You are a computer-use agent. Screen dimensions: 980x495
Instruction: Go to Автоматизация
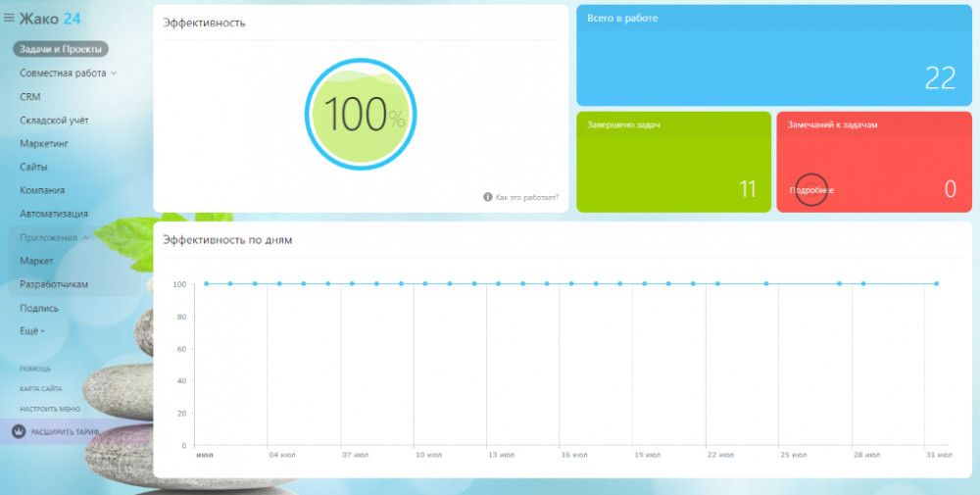54,214
